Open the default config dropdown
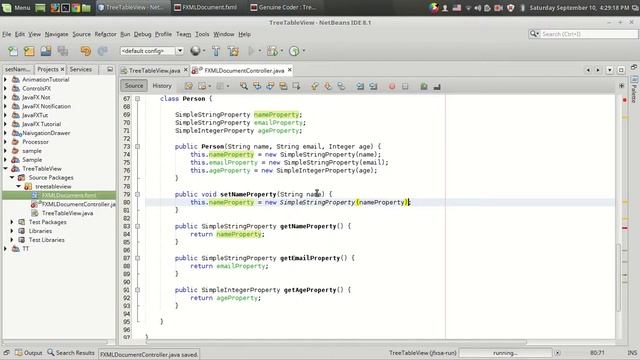This screenshot has height=360, width=640. pyautogui.click(x=180, y=51)
